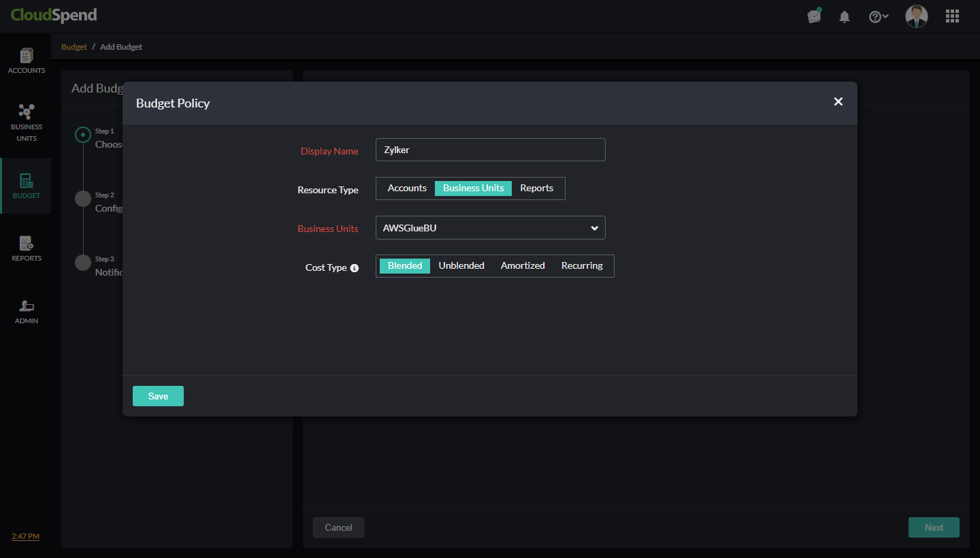Choose Blended cost type
This screenshot has width=980, height=558.
(405, 266)
